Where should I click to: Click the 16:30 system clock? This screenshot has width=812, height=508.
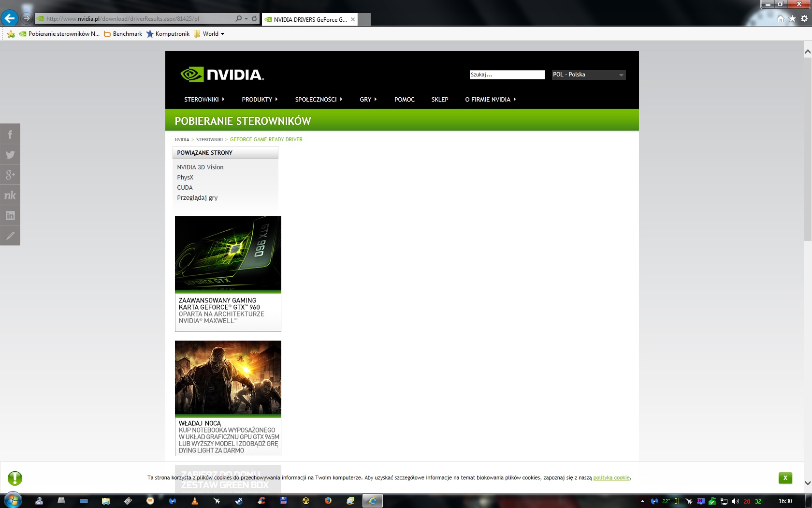785,501
